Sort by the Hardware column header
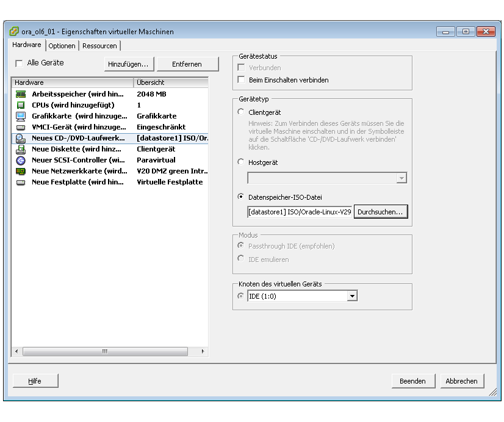The height and width of the screenshot is (422, 504). click(x=72, y=82)
